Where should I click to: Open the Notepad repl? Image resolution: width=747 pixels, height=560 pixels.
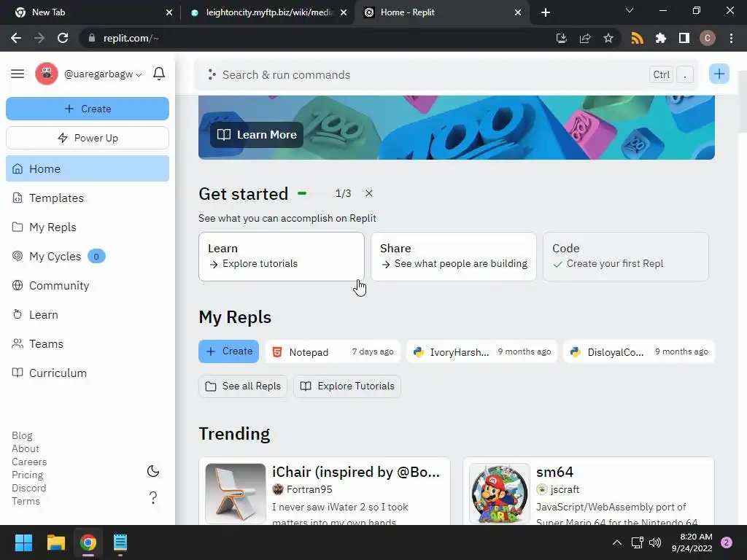click(x=333, y=352)
